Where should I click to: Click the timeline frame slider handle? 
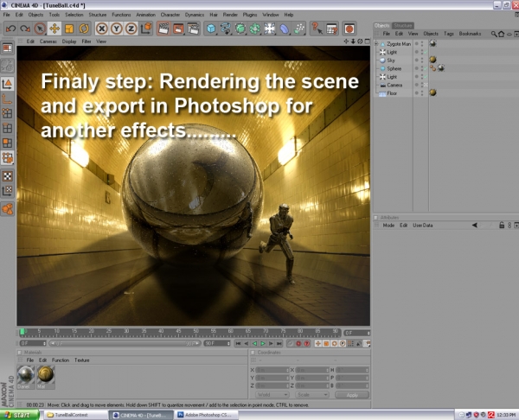(x=22, y=331)
